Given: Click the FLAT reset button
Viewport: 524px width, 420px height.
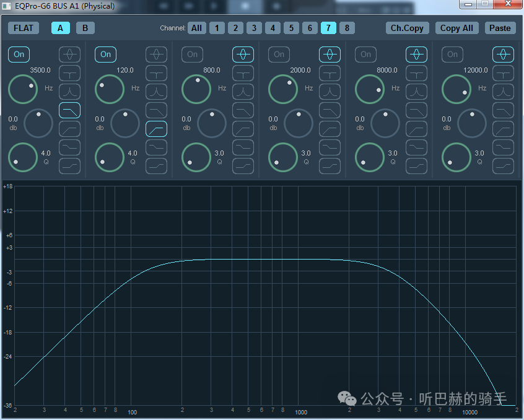Looking at the screenshot, I should coord(24,28).
